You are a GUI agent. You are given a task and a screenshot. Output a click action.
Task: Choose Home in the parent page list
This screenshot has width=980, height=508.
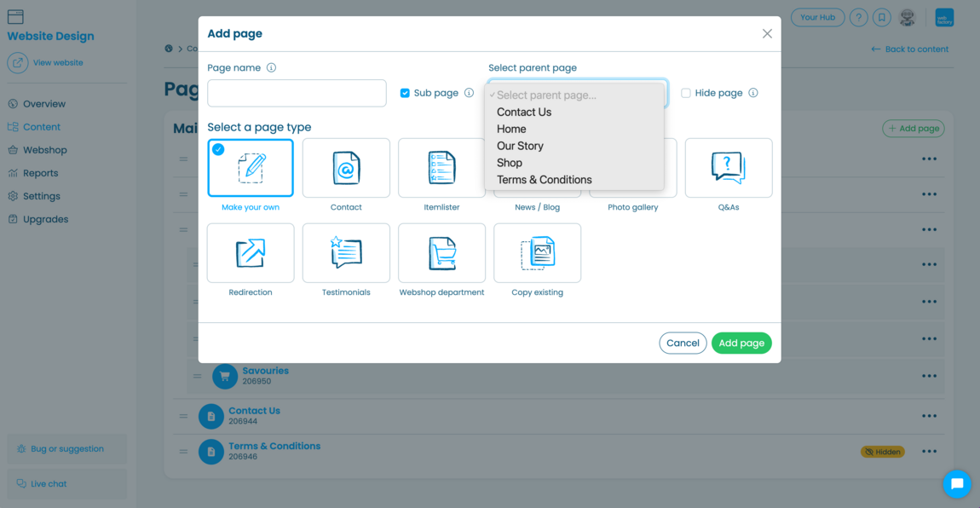(511, 129)
